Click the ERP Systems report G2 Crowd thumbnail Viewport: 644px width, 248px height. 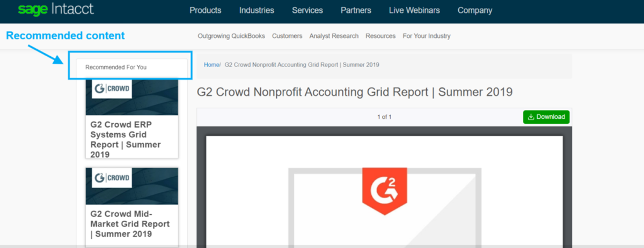pyautogui.click(x=132, y=97)
